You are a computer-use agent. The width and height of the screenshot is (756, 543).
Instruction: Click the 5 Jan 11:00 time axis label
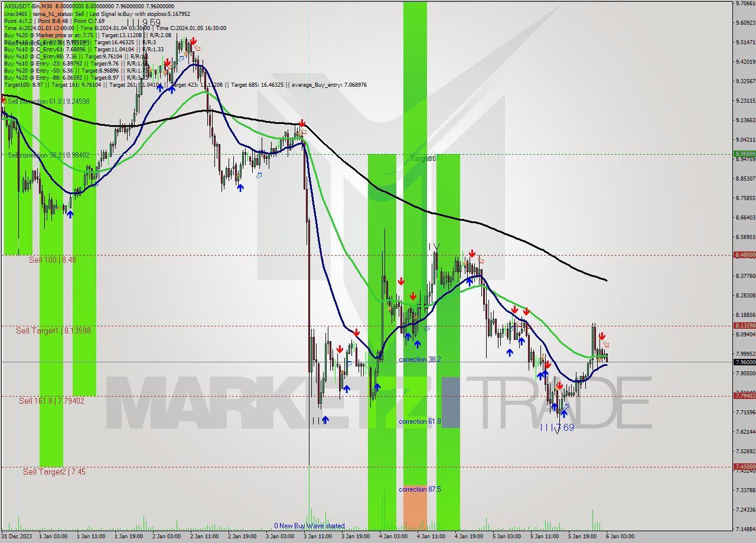(544, 537)
